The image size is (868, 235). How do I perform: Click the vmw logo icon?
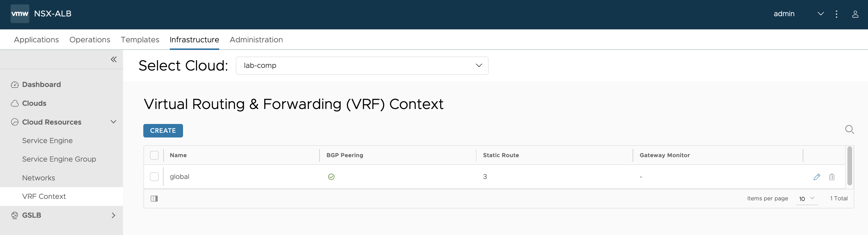coord(20,14)
